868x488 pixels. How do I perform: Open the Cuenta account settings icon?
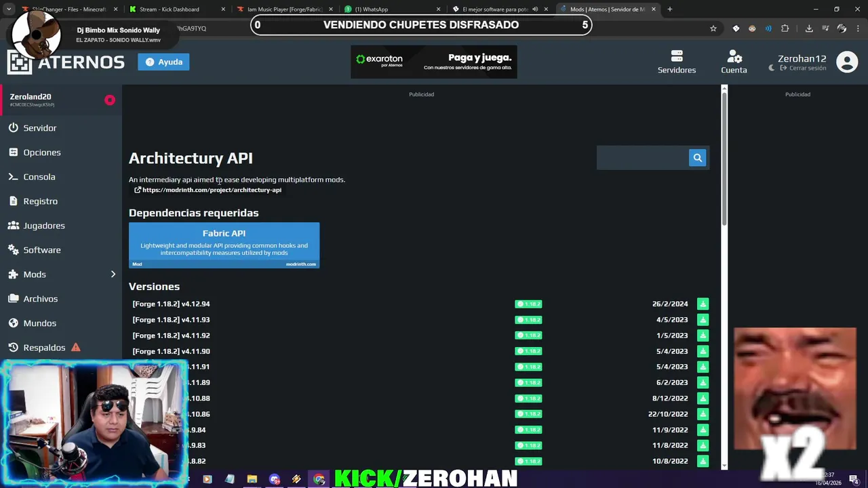[x=734, y=56]
